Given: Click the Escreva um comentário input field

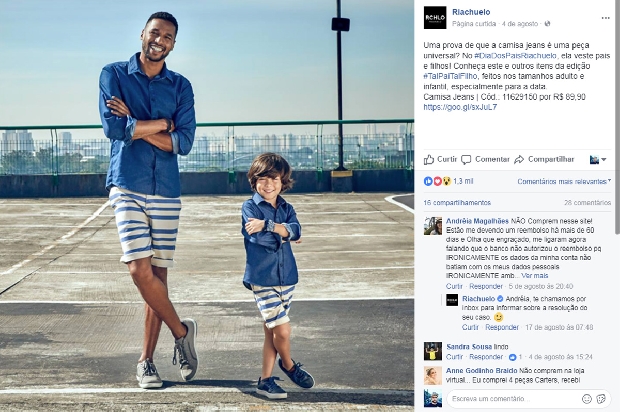Looking at the screenshot, I should tap(514, 399).
